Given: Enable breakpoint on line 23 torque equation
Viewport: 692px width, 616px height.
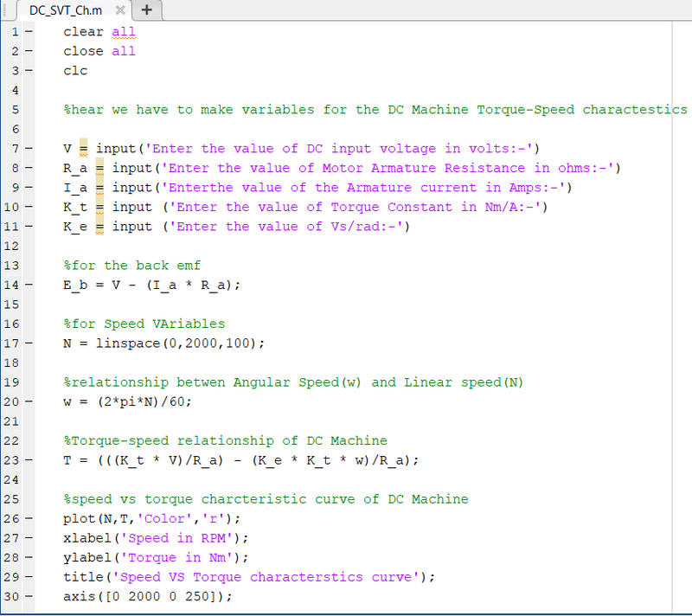Looking at the screenshot, I should pyautogui.click(x=29, y=460).
